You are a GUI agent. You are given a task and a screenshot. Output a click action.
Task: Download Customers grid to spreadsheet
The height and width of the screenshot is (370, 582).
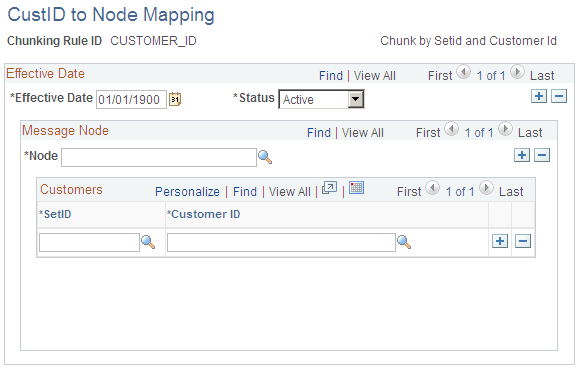tap(356, 188)
